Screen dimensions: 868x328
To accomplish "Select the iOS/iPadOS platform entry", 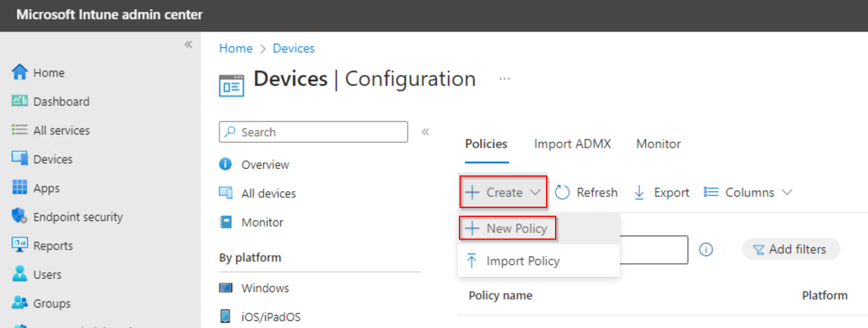I will (260, 317).
